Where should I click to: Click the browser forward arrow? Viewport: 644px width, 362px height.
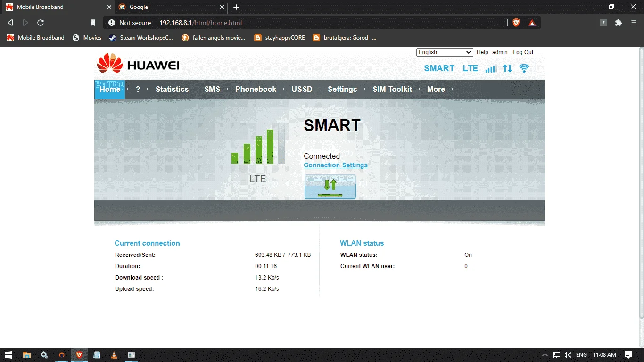click(25, 23)
